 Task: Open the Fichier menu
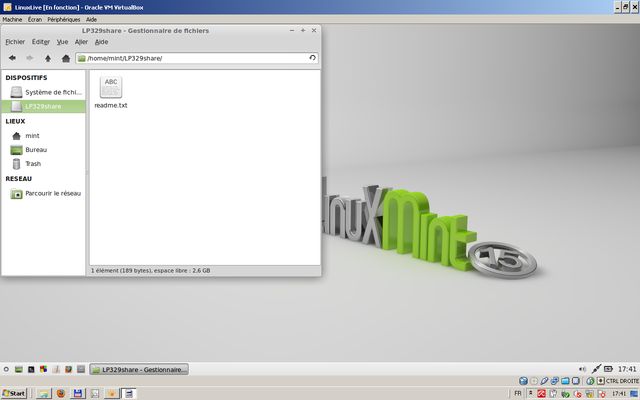coord(15,42)
